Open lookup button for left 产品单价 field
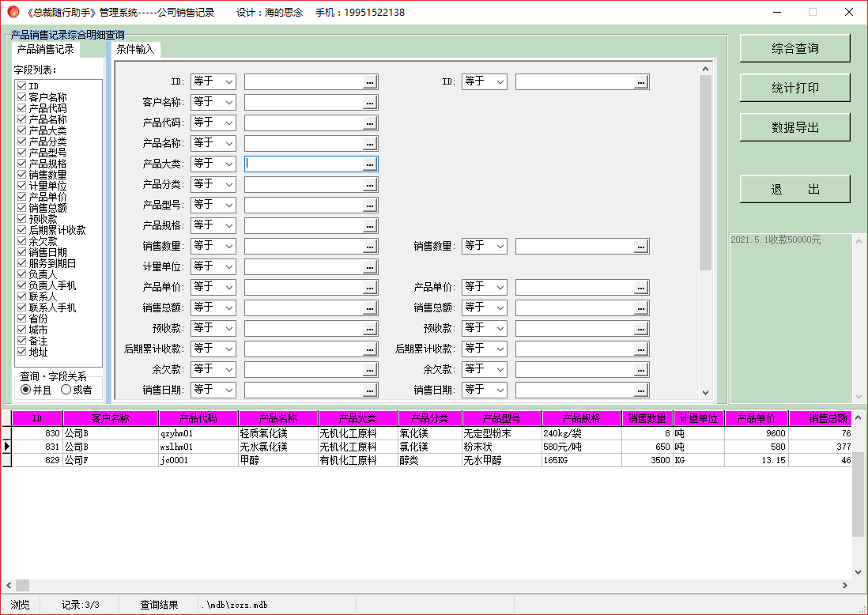868x615 pixels. (x=370, y=287)
